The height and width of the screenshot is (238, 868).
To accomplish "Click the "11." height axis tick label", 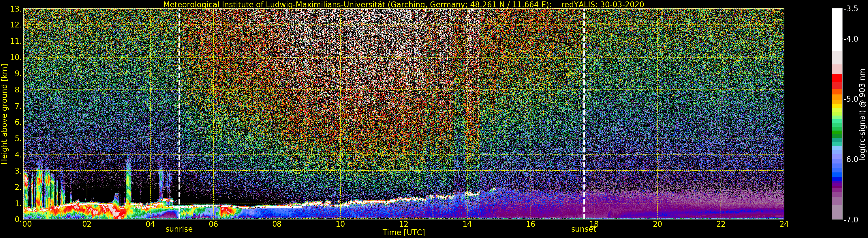I will pos(16,41).
